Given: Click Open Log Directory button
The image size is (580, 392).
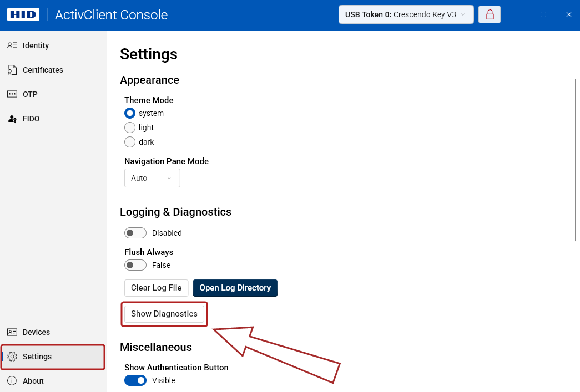Looking at the screenshot, I should (235, 288).
